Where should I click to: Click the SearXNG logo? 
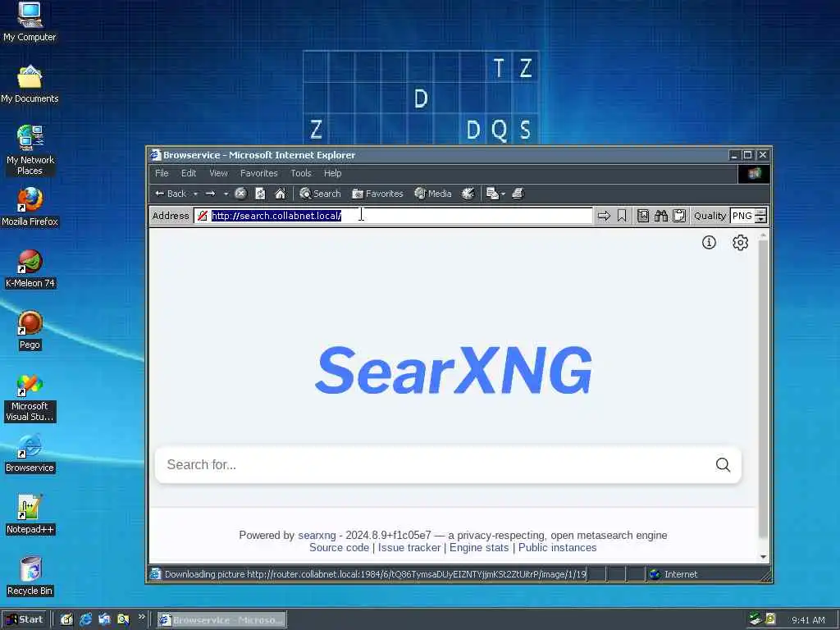pos(454,370)
